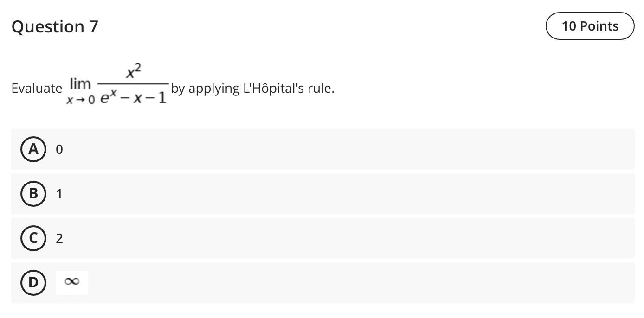The width and height of the screenshot is (644, 318).
Task: Click the circled D option marker
Action: click(33, 282)
